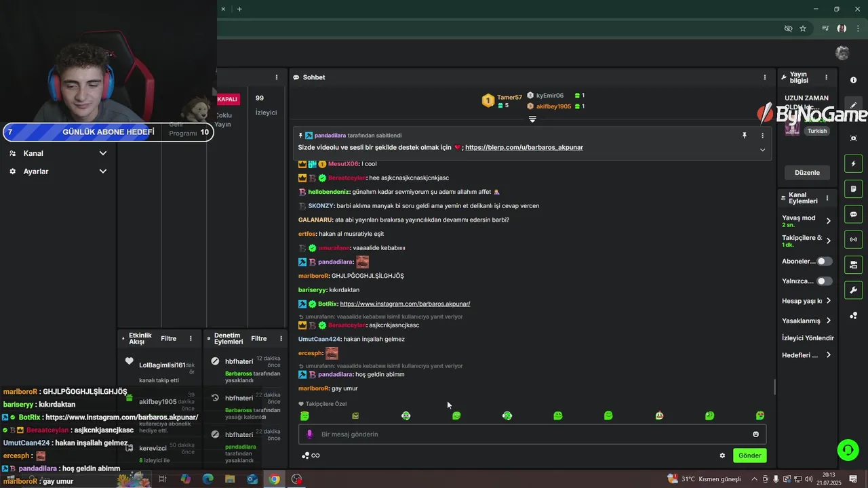Open Hesap yaşı options chevron
The width and height of the screenshot is (868, 488).
click(828, 300)
